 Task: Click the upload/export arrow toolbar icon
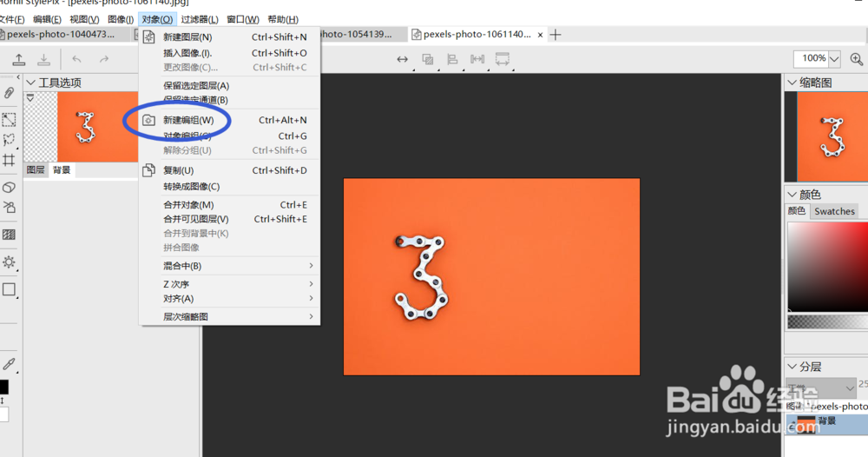point(19,59)
